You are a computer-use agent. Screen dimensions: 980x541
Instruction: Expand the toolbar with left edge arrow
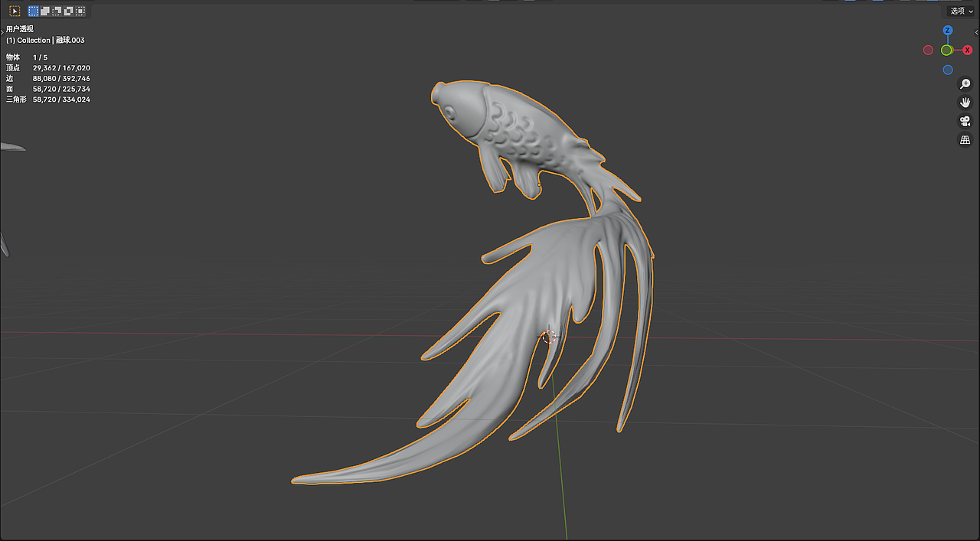(2, 32)
